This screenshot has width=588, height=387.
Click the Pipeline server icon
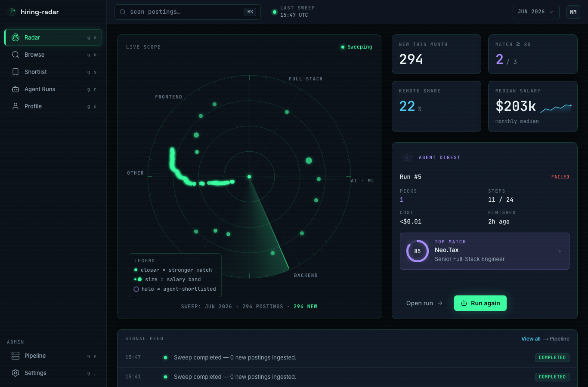[15, 356]
